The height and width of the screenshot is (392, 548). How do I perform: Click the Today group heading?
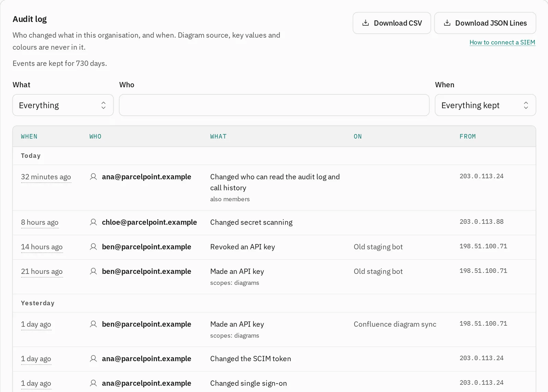pos(31,156)
